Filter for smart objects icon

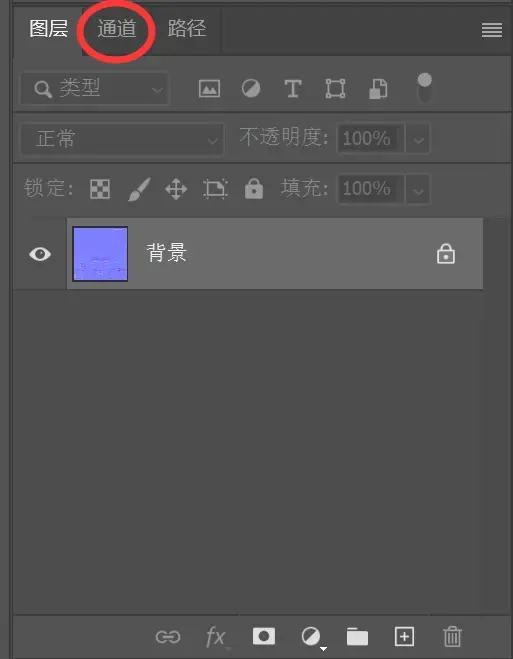(378, 89)
